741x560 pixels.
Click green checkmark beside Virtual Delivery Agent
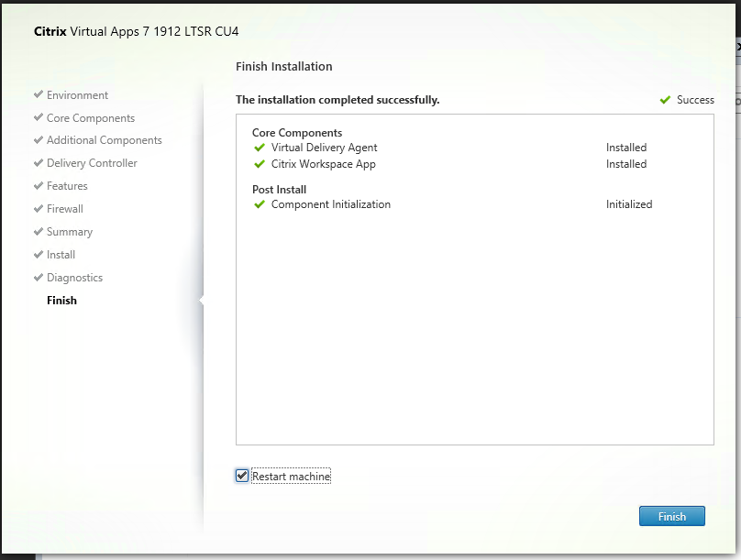[x=260, y=148]
